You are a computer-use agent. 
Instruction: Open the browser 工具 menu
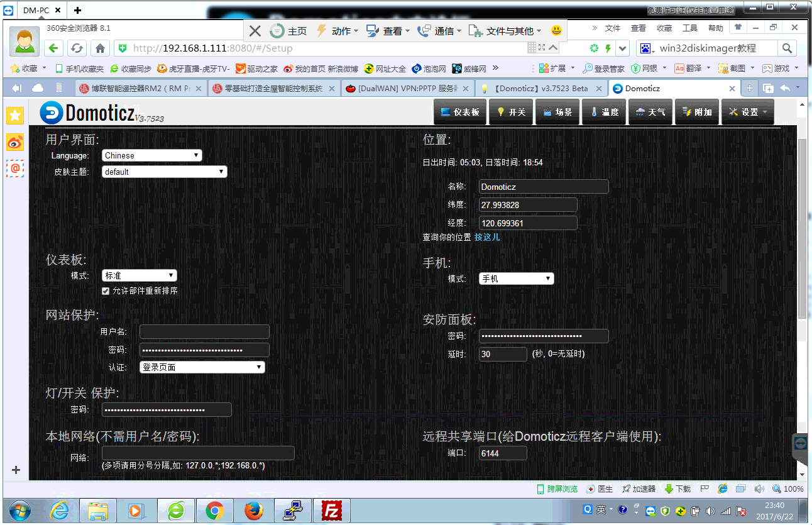click(x=690, y=28)
